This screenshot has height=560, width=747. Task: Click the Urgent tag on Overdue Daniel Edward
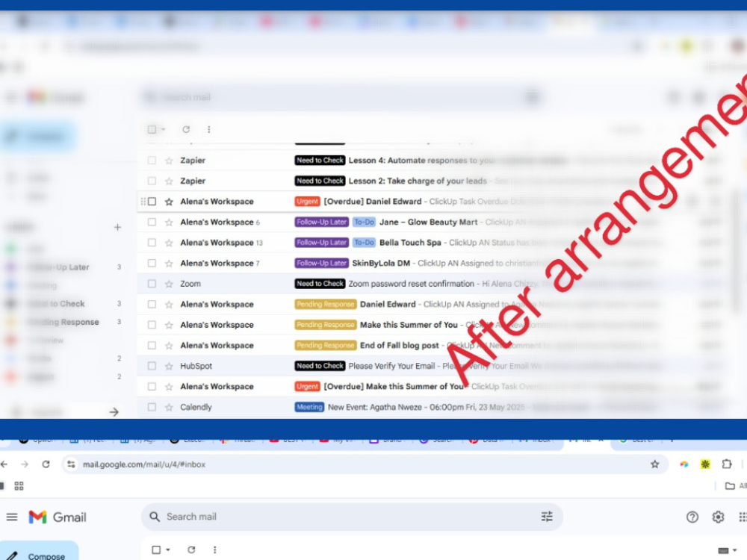pos(307,202)
